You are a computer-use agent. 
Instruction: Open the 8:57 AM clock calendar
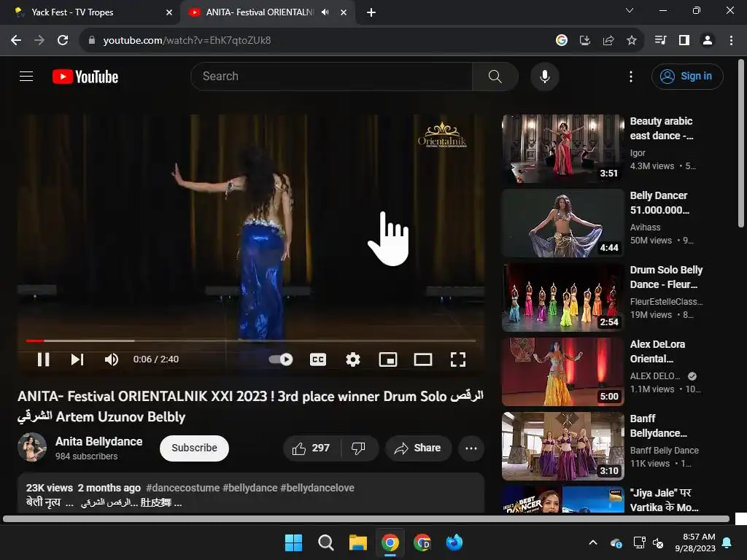[695, 542]
